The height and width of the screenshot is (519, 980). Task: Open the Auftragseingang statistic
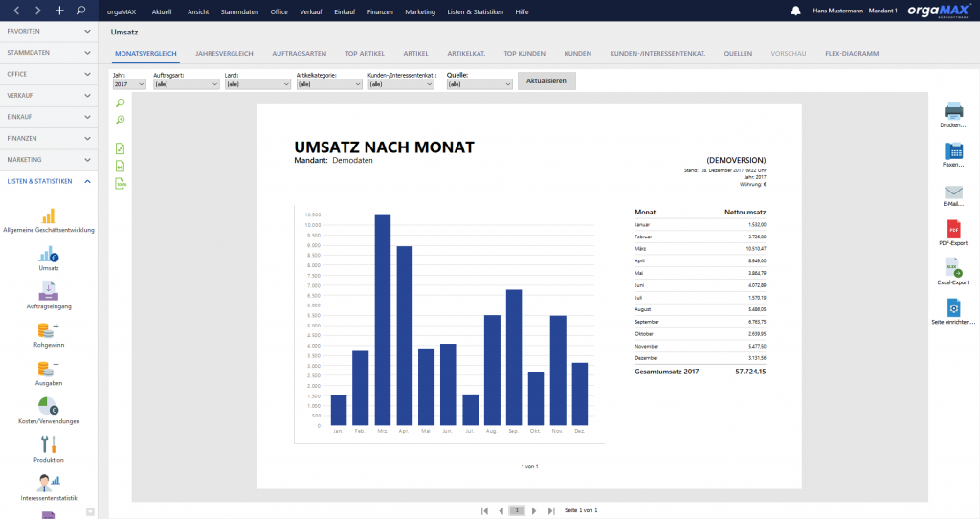pyautogui.click(x=49, y=295)
